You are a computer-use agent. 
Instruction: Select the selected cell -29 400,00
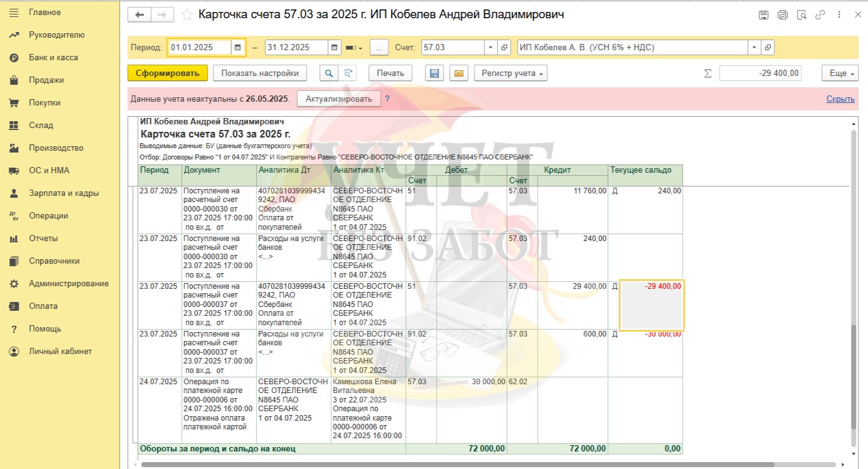[651, 305]
